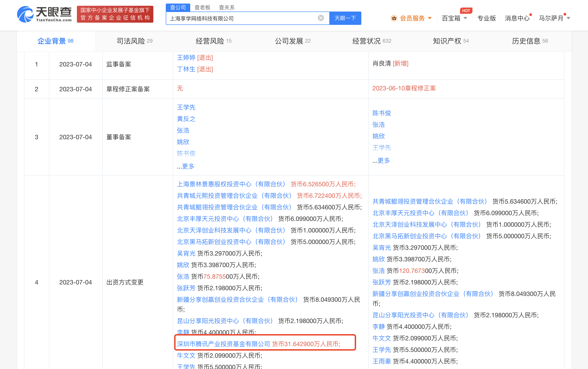The height and width of the screenshot is (369, 588).
Task: Click the 2023-07-04 date in row 2
Action: coord(76,89)
